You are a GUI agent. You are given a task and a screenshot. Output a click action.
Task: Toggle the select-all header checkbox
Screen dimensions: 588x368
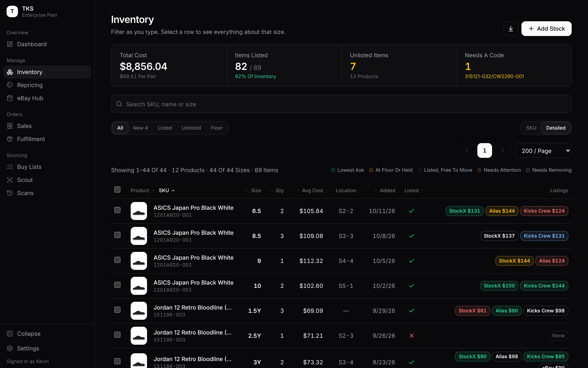(117, 190)
